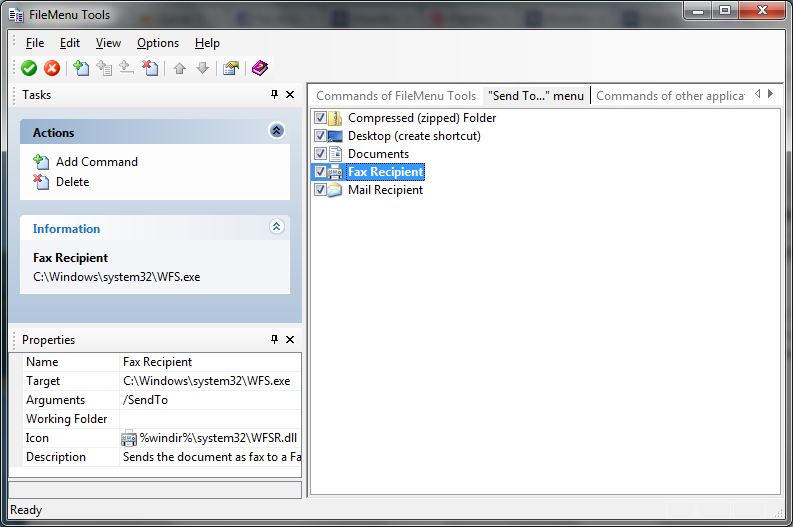Screen dimensions: 793x527
Task: Maximize the FileMenu Tools window
Action: click(x=725, y=10)
